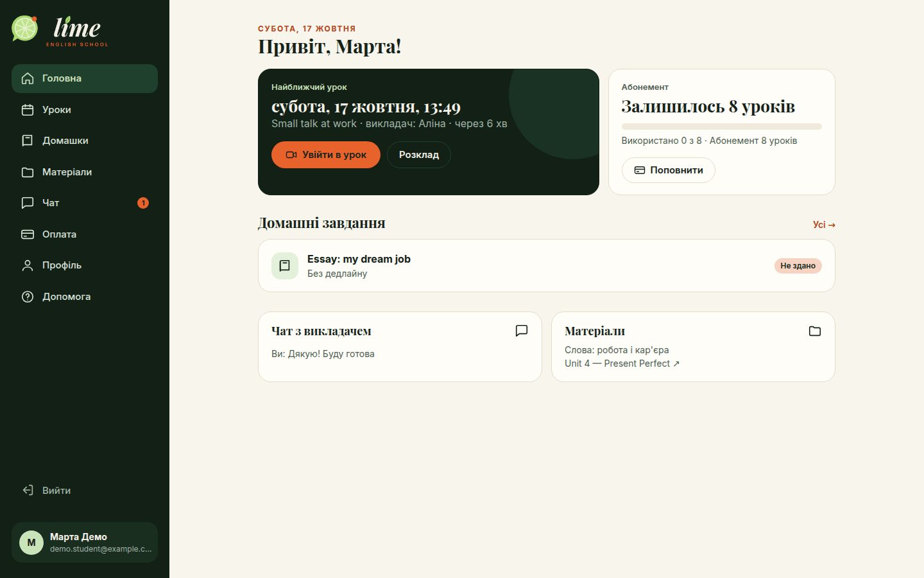This screenshot has height=578, width=924.
Task: Open the Головна menu item
Action: [85, 78]
